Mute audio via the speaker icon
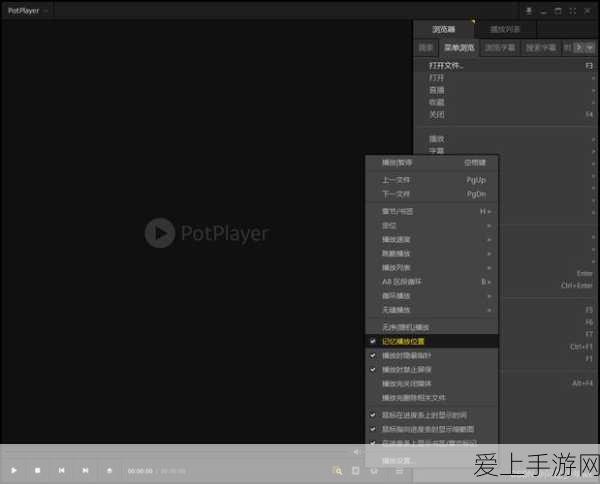Screen dimensions: 600x484 357,452
